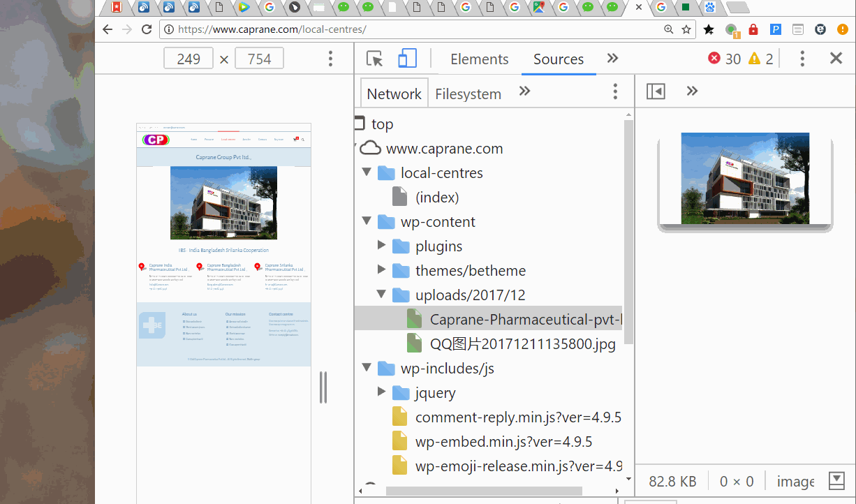The width and height of the screenshot is (856, 504).
Task: Open device toolbar more options menu
Action: 331,59
